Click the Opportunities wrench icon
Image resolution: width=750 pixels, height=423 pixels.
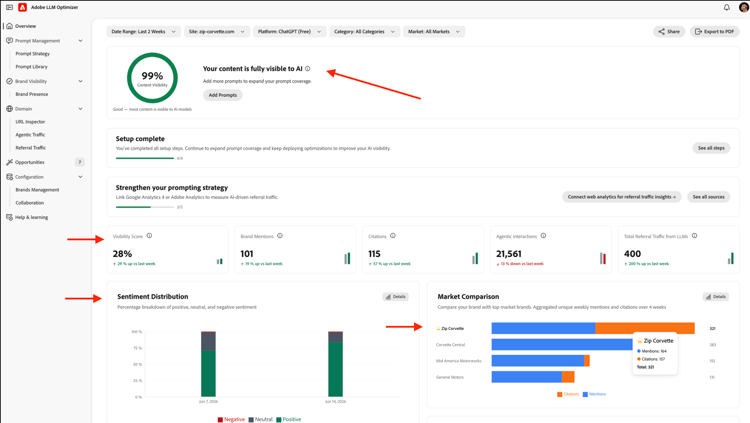(x=10, y=162)
